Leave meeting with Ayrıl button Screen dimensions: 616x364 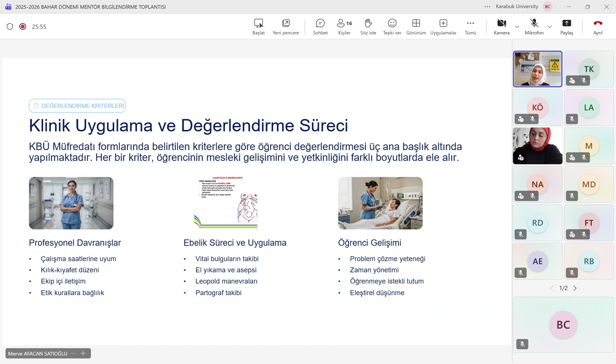pyautogui.click(x=598, y=26)
